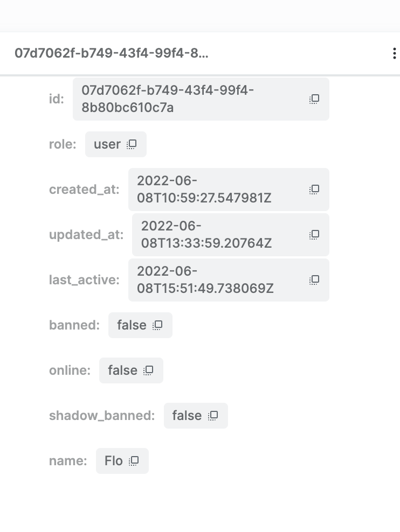Copy the shadow_banned field value
This screenshot has width=400, height=532.
click(213, 415)
